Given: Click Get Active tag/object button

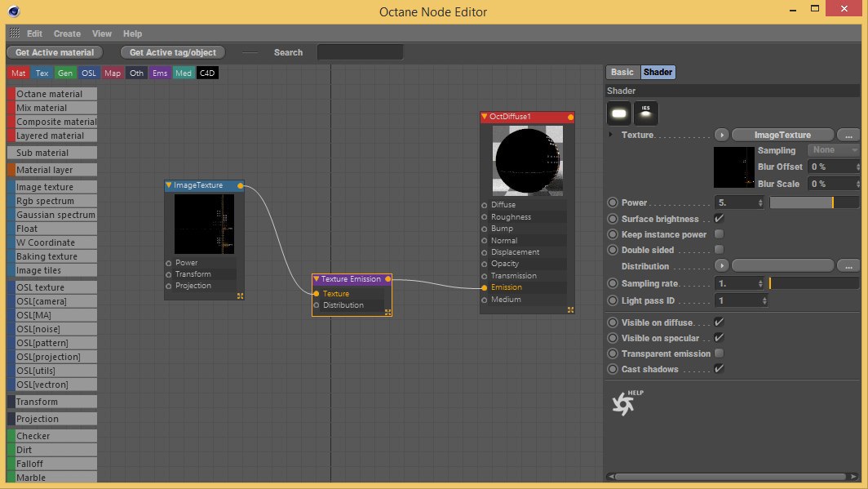Looking at the screenshot, I should click(173, 52).
